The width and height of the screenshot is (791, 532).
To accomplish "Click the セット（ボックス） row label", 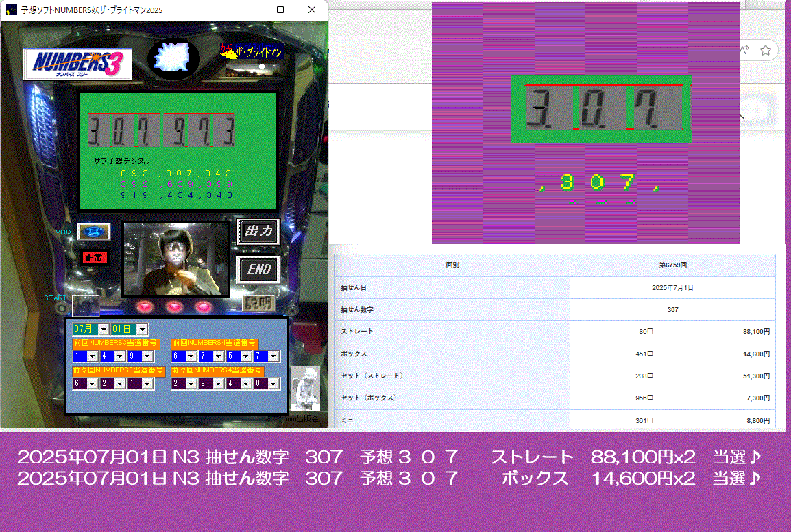I will click(x=369, y=398).
